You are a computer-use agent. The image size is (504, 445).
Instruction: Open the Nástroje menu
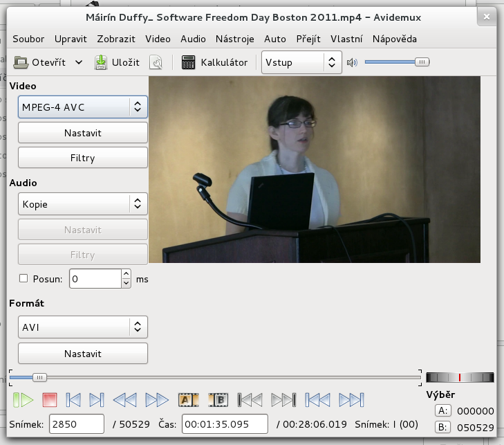pos(234,39)
